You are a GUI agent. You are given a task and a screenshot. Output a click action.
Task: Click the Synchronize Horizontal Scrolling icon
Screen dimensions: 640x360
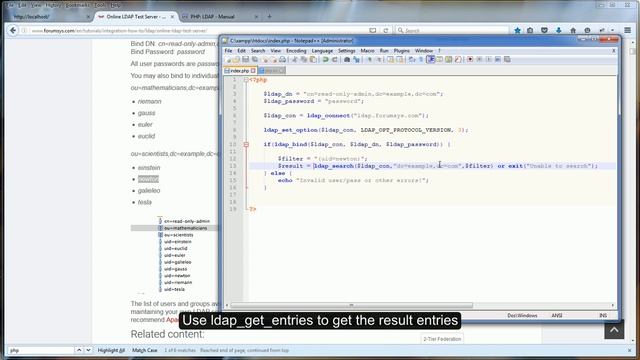(400, 60)
